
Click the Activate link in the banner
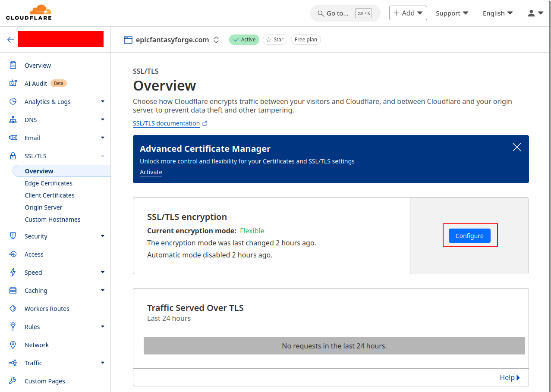[151, 172]
